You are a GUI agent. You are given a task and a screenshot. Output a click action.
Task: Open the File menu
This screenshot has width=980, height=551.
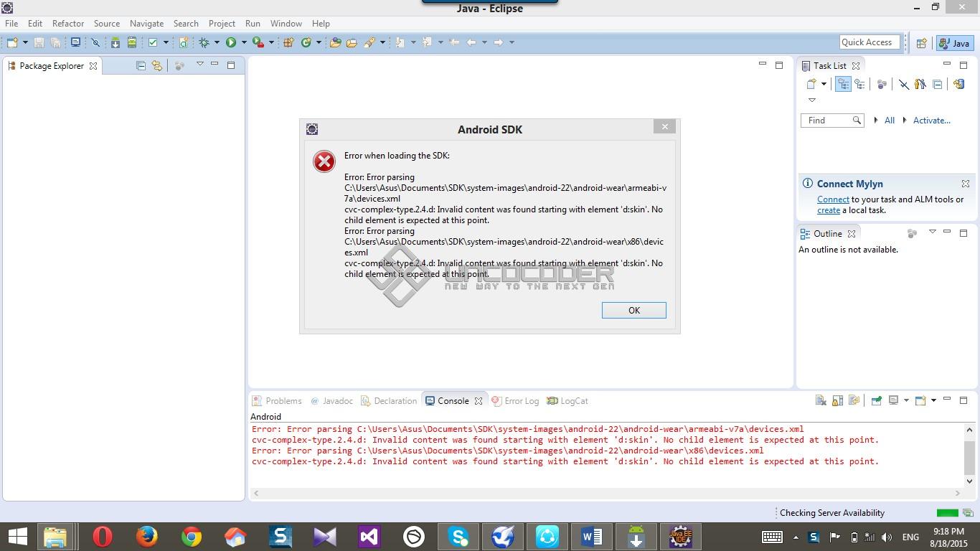[11, 23]
